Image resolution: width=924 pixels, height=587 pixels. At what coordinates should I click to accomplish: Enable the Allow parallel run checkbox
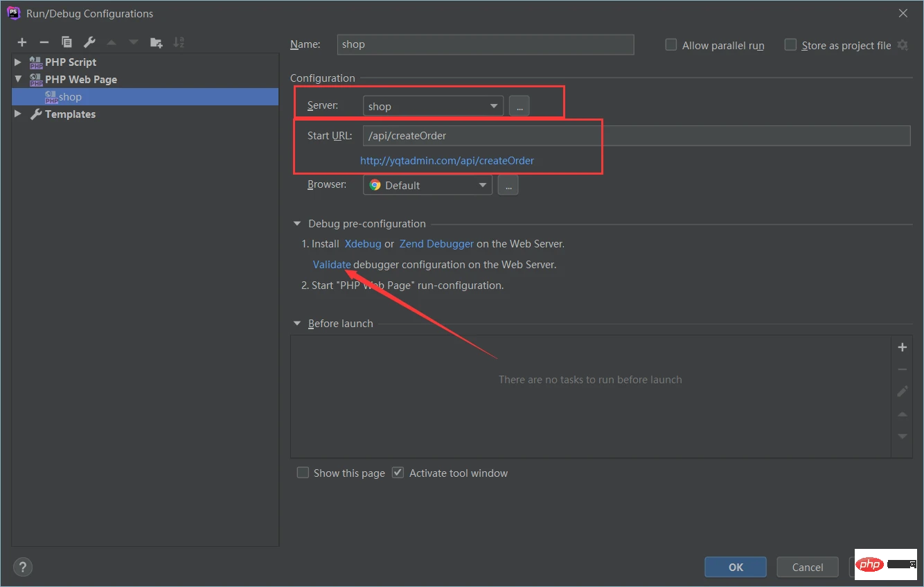coord(670,45)
